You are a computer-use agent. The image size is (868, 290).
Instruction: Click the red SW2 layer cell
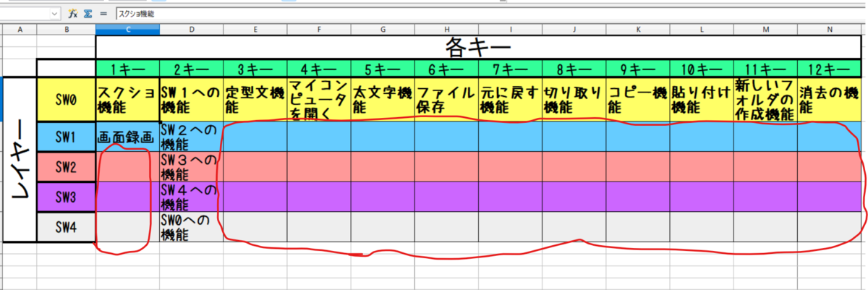coord(67,166)
